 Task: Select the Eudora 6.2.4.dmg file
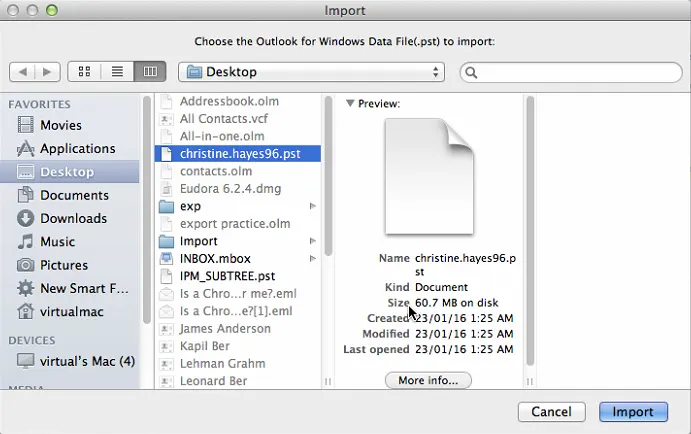238,189
